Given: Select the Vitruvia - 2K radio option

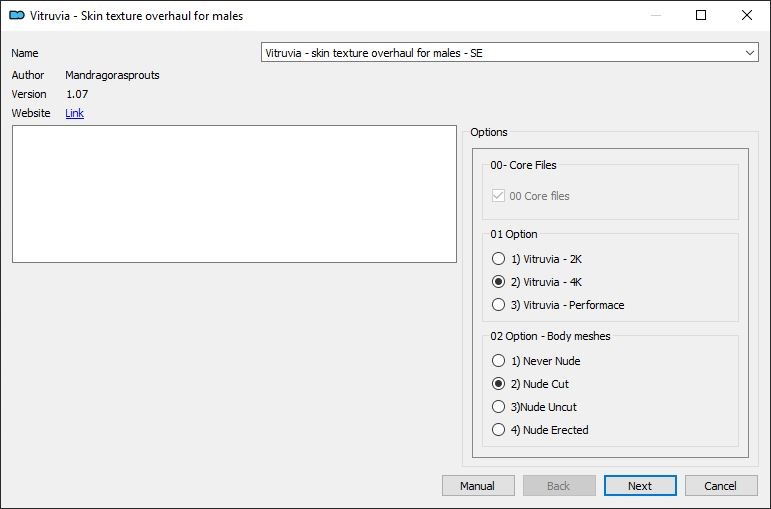Looking at the screenshot, I should [498, 259].
